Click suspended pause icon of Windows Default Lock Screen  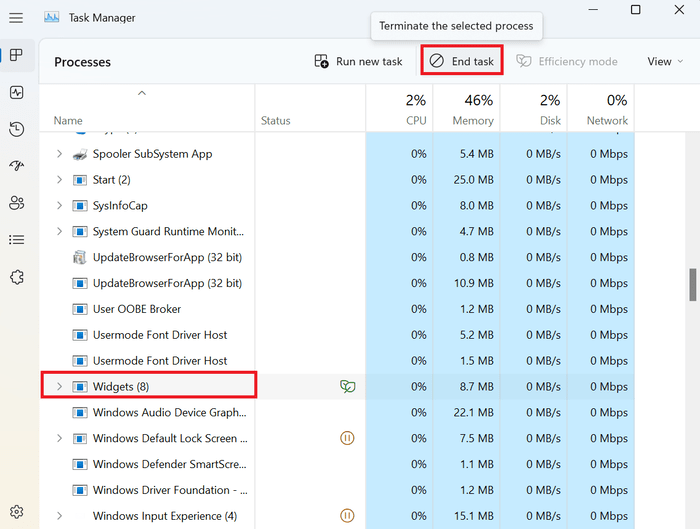347,438
